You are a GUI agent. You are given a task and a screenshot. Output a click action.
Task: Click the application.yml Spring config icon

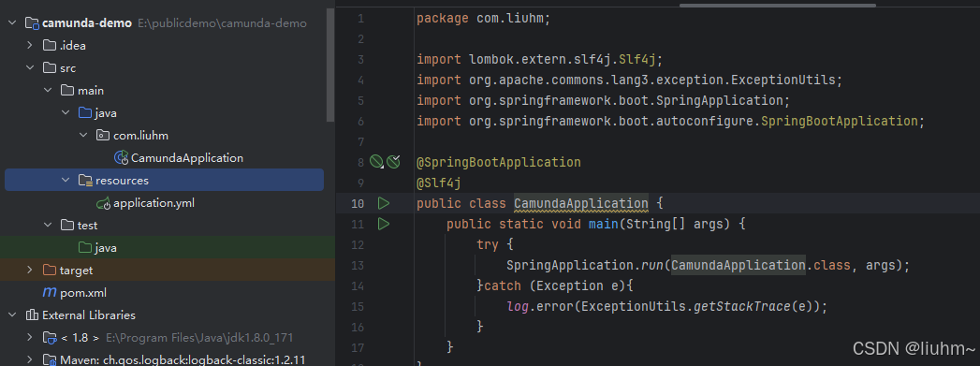104,204
